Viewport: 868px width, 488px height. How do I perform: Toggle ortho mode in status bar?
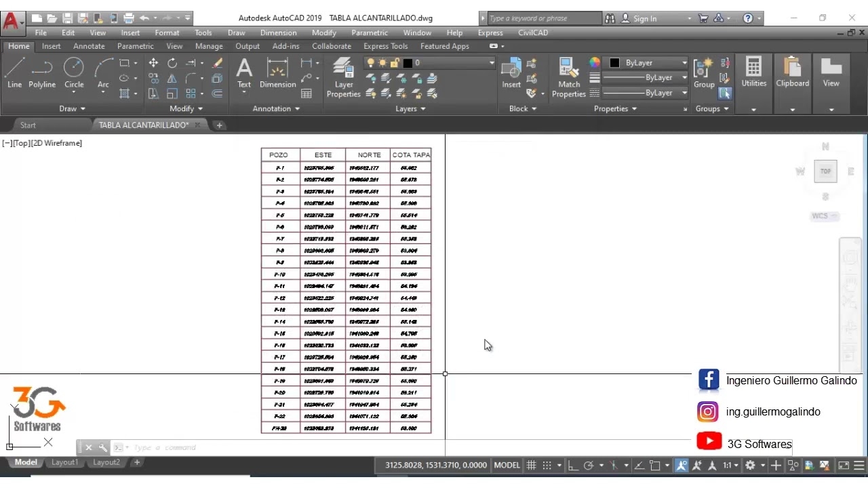click(573, 465)
